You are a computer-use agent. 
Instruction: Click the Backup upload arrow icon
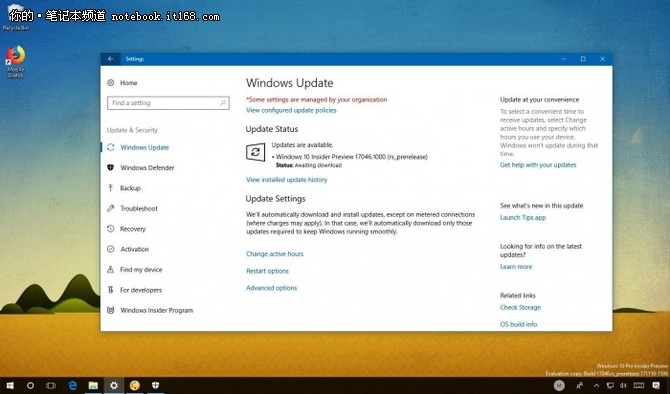coord(111,188)
